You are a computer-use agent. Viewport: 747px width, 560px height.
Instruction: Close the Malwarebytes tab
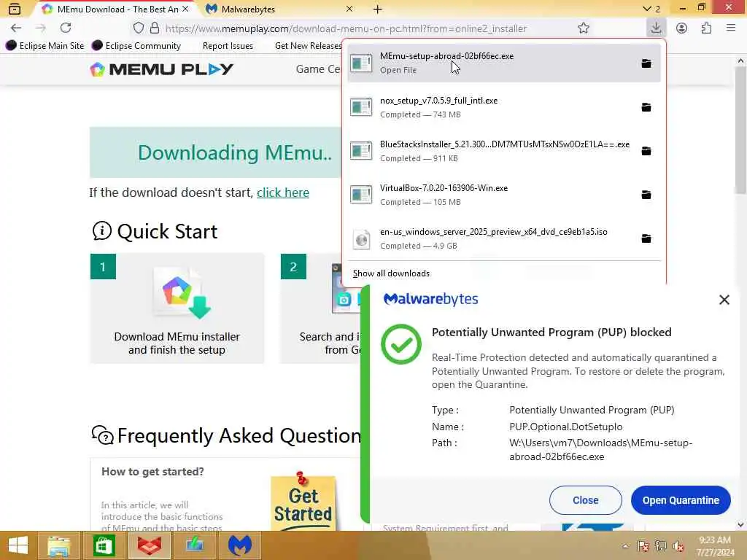[x=349, y=9]
